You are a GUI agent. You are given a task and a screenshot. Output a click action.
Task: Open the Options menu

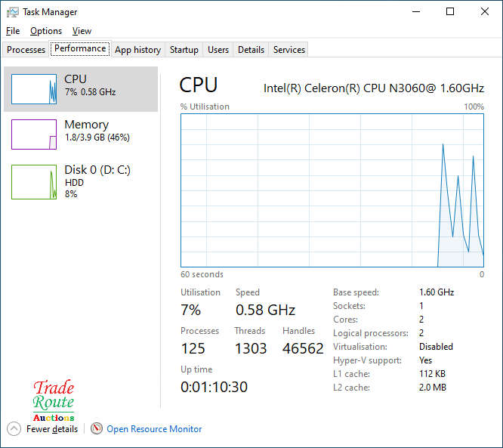[46, 31]
